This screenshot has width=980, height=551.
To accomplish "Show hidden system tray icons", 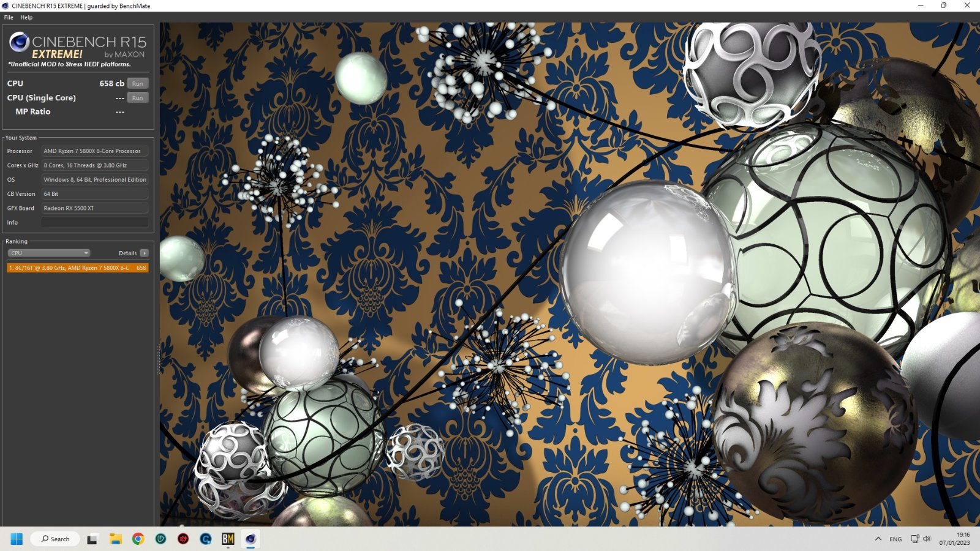I will 878,539.
